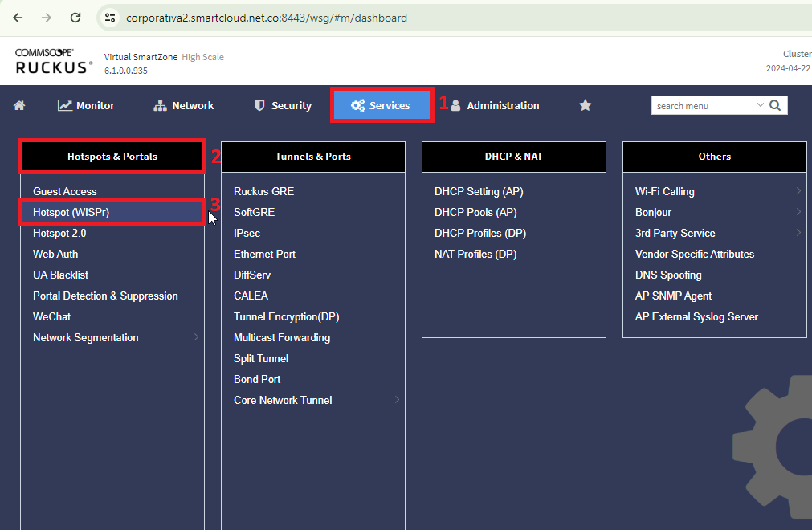
Task: Open AP External Syslog Server
Action: click(696, 316)
